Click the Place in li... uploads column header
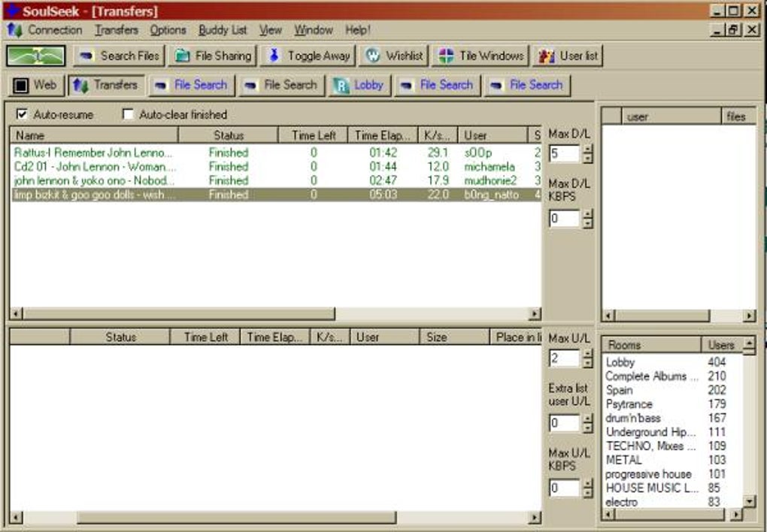Viewport: 767px width, 532px height. point(516,337)
